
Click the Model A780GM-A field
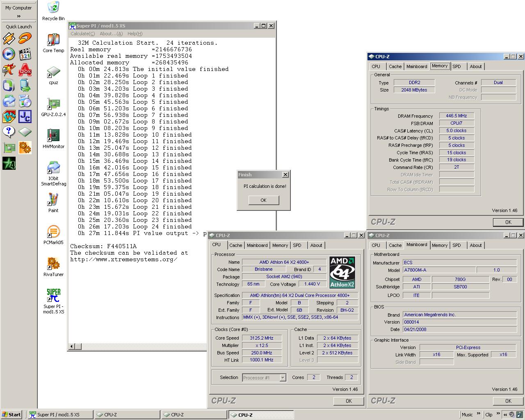[x=439, y=270]
